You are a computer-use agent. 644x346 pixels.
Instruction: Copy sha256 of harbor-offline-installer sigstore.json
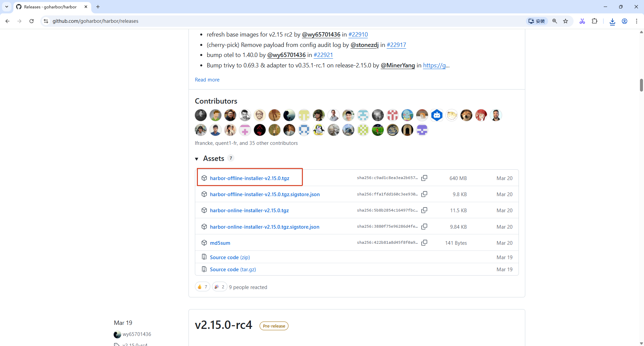pos(424,194)
